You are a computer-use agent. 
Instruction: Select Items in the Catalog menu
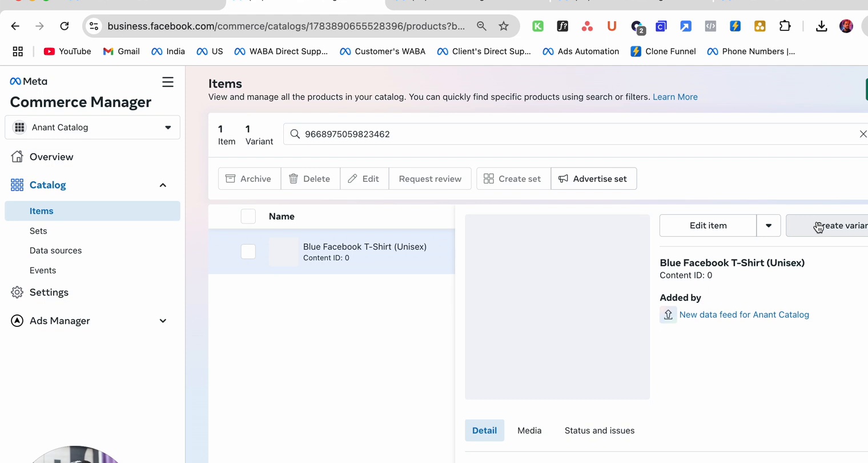click(x=93, y=211)
